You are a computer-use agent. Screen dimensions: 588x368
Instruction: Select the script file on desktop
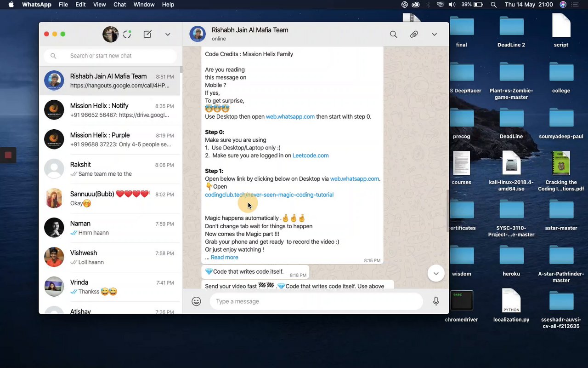point(561,30)
